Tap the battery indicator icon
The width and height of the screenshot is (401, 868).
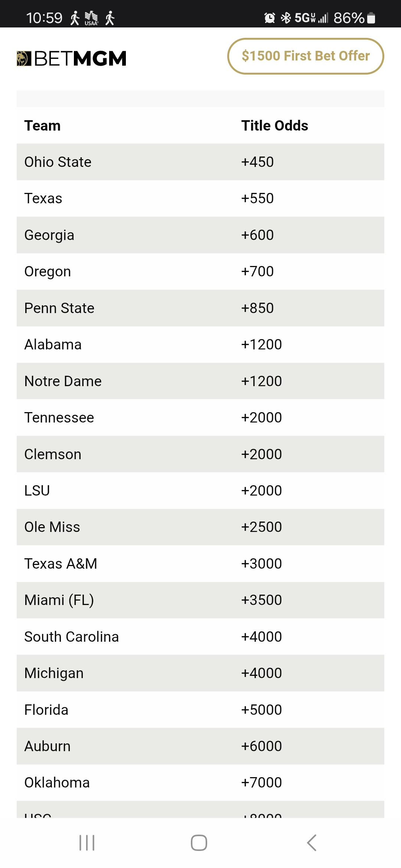pos(371,18)
